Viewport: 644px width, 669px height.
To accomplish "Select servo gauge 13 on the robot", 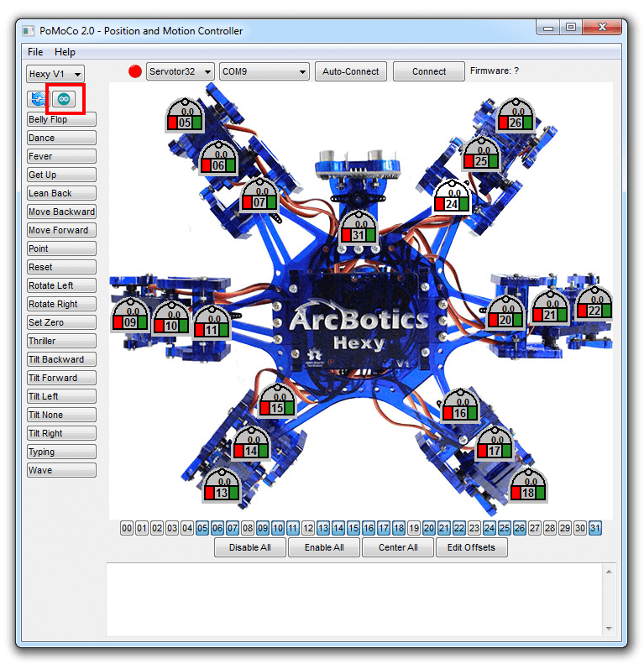I will click(x=222, y=486).
